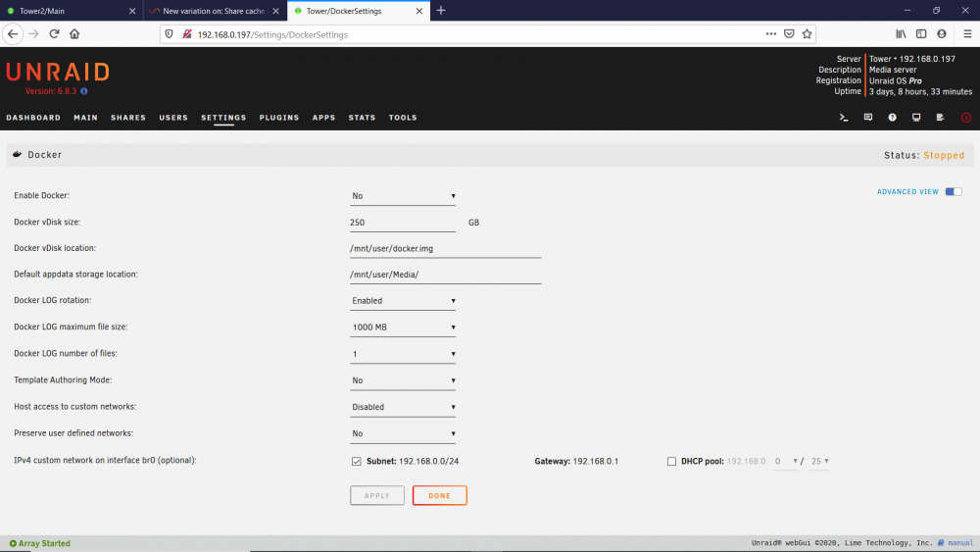The width and height of the screenshot is (980, 552).
Task: Click the Status: Stopped label
Action: pyautogui.click(x=924, y=155)
